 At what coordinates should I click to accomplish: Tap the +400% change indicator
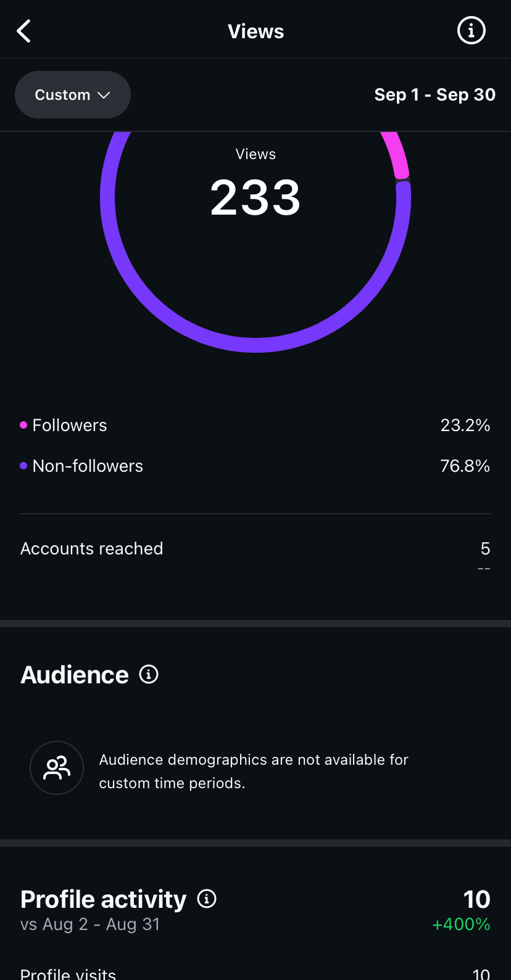(461, 924)
